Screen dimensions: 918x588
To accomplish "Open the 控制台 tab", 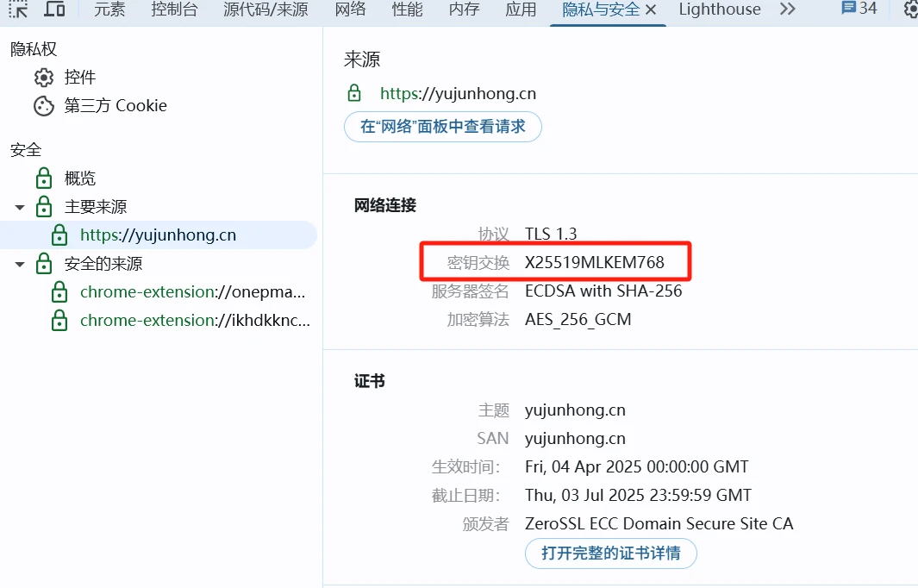I will point(174,9).
